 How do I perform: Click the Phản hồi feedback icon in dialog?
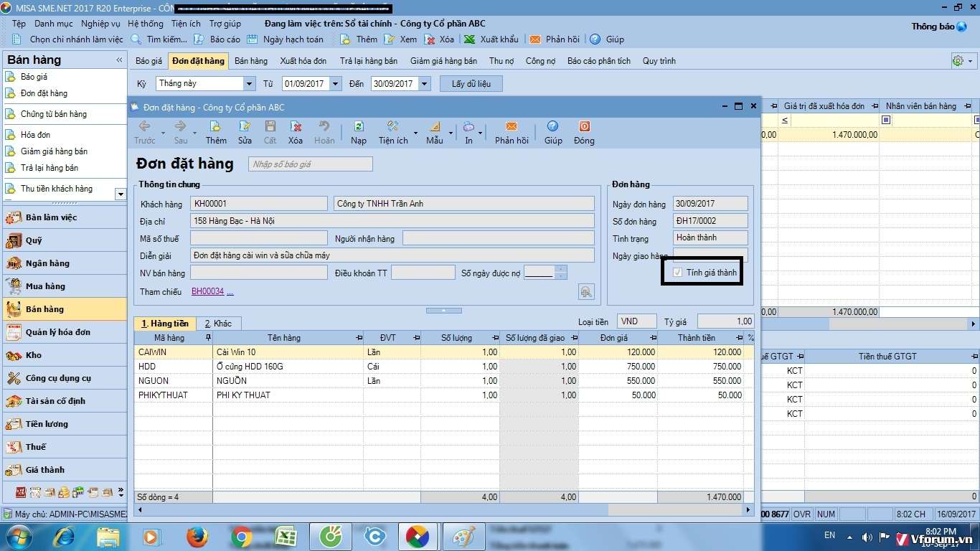[511, 128]
